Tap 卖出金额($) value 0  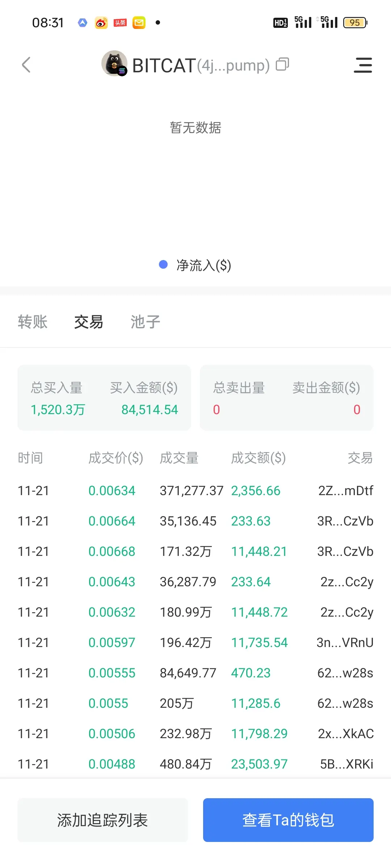pos(357,410)
